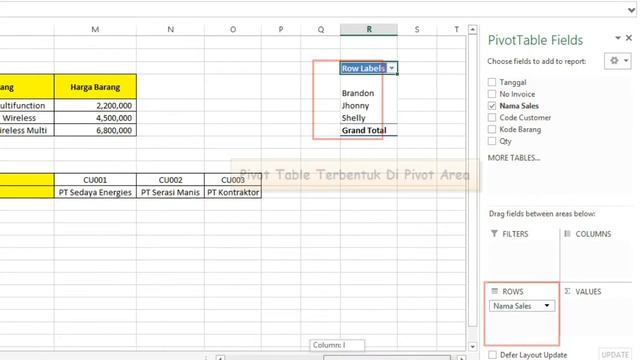Click the Code Customer field name
This screenshot has width=640, height=360.
(525, 118)
